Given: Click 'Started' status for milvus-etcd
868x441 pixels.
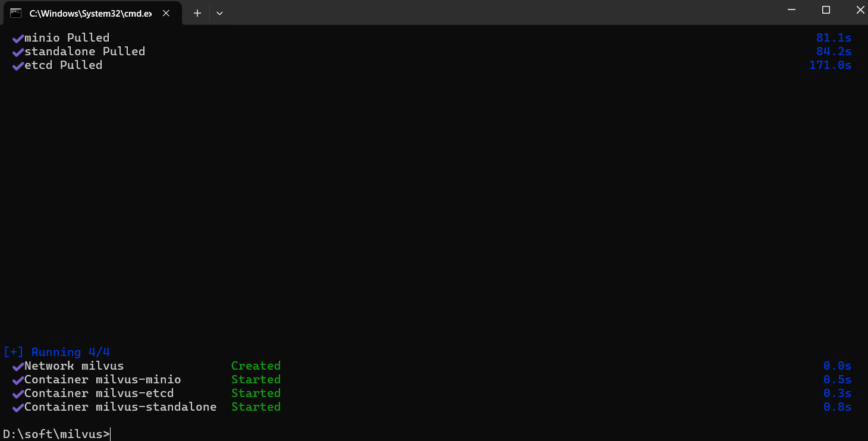Looking at the screenshot, I should (x=256, y=393).
